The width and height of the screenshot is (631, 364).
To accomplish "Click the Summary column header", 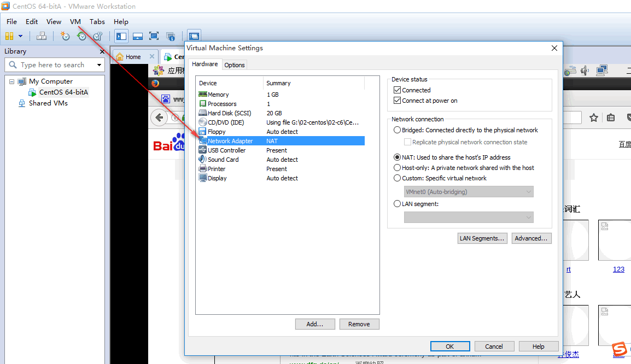I will [x=314, y=83].
